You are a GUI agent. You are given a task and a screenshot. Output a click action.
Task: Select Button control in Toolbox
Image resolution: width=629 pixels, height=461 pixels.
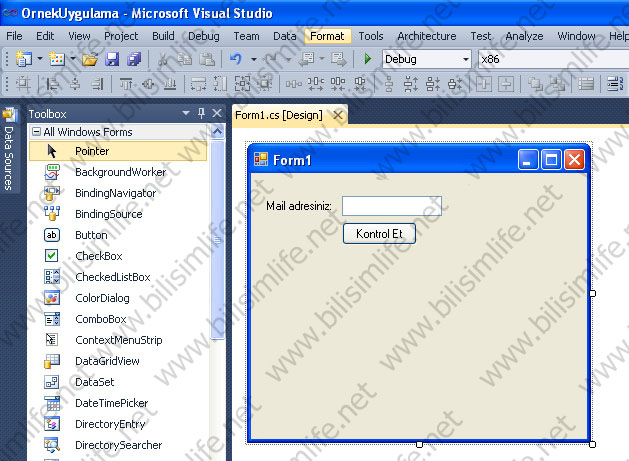pyautogui.click(x=118, y=235)
